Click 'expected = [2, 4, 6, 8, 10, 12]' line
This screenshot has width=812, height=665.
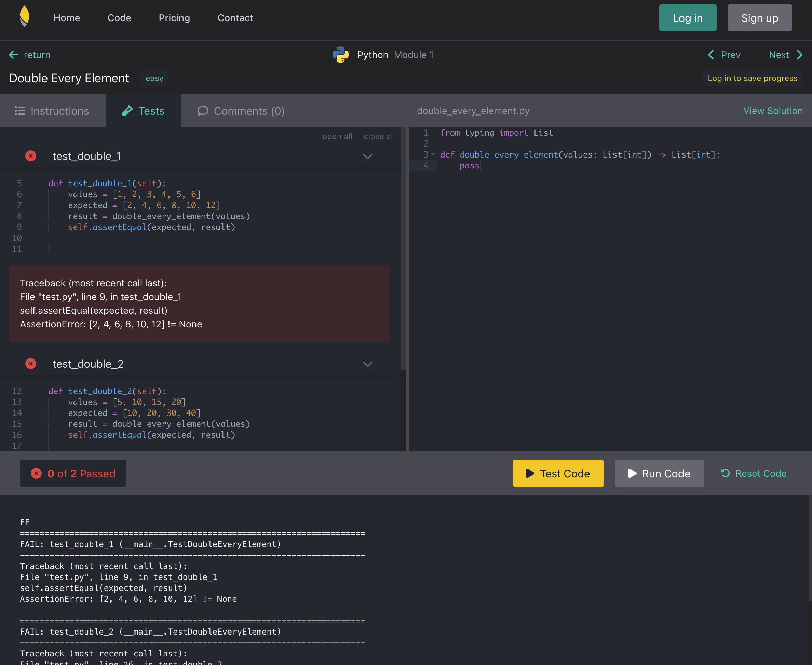point(144,205)
